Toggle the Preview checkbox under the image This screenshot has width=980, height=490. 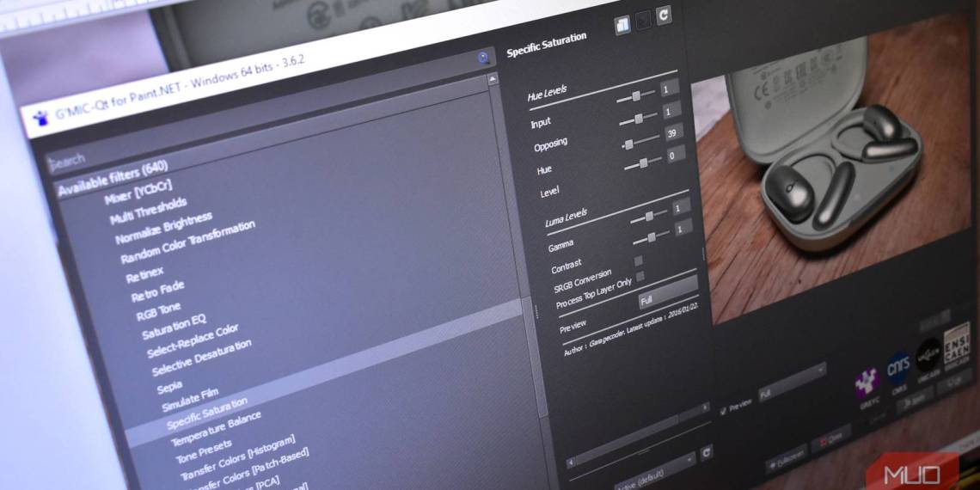pyautogui.click(x=723, y=411)
